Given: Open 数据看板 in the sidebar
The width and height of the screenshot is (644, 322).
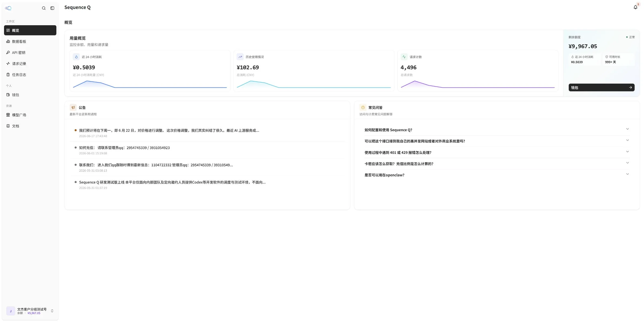Looking at the screenshot, I should click(30, 42).
